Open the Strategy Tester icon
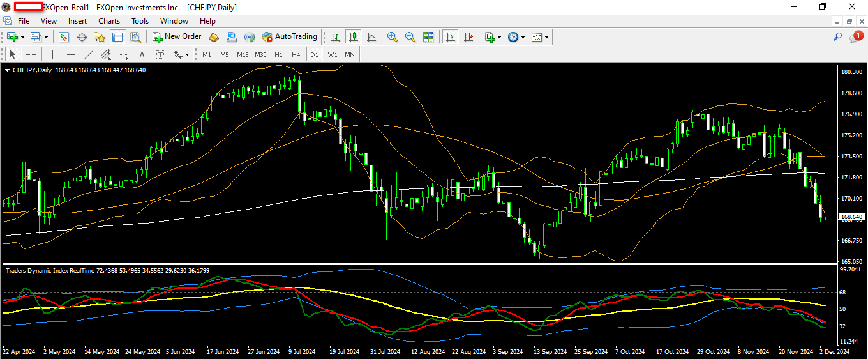The image size is (868, 359). click(x=135, y=37)
